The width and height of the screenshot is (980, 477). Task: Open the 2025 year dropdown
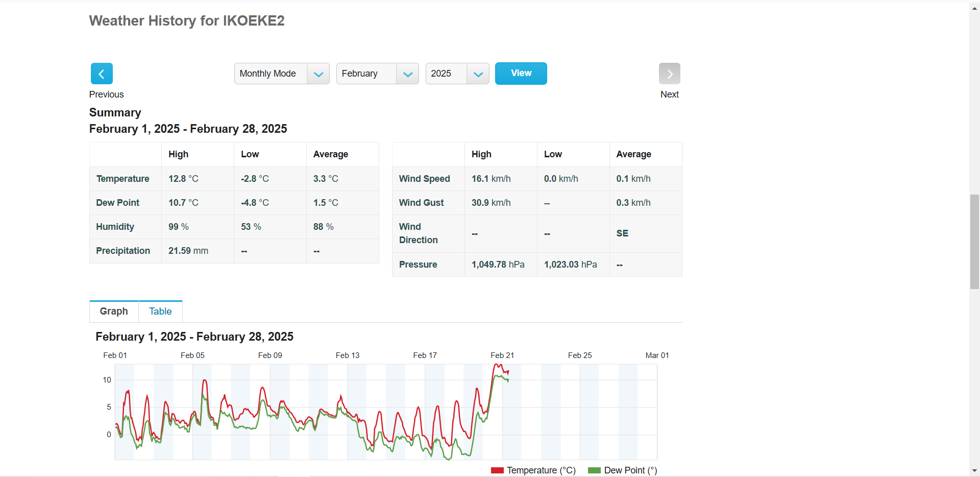click(x=457, y=74)
